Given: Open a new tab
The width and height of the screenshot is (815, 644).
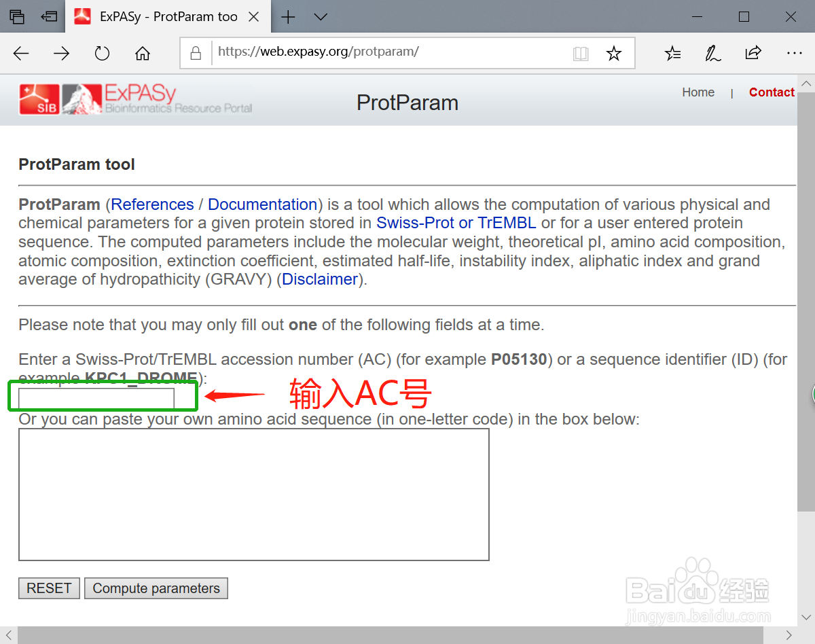Looking at the screenshot, I should [x=288, y=17].
